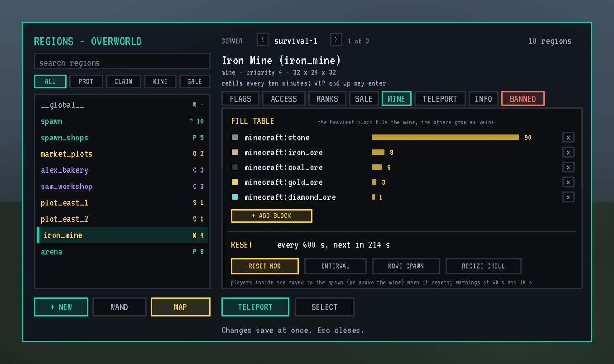Open the MAP view
The image size is (614, 364).
(181, 307)
